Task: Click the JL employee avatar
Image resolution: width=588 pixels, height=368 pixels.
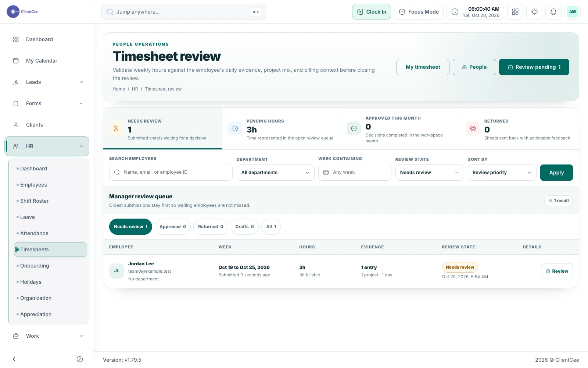Action: click(x=116, y=271)
